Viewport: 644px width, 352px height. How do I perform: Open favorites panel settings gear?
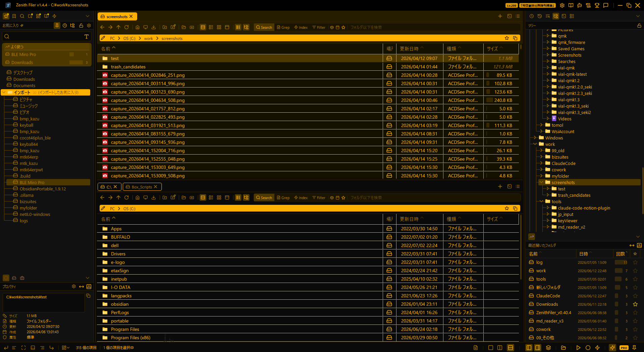click(x=89, y=25)
